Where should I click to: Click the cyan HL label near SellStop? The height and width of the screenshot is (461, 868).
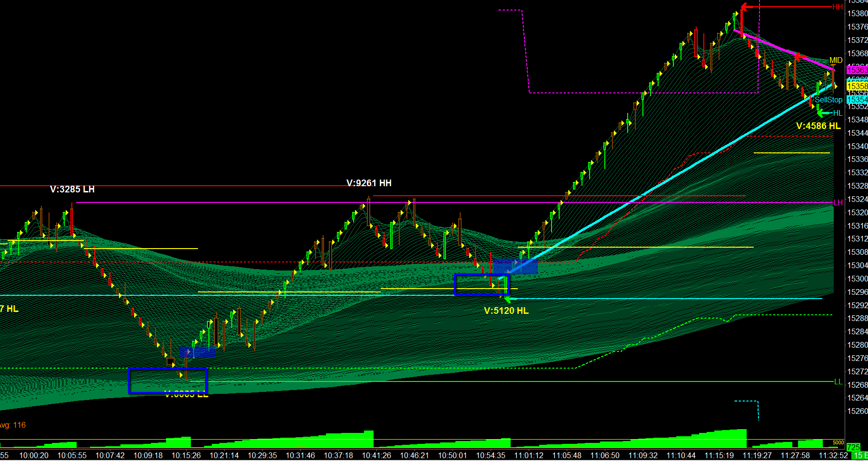point(838,113)
